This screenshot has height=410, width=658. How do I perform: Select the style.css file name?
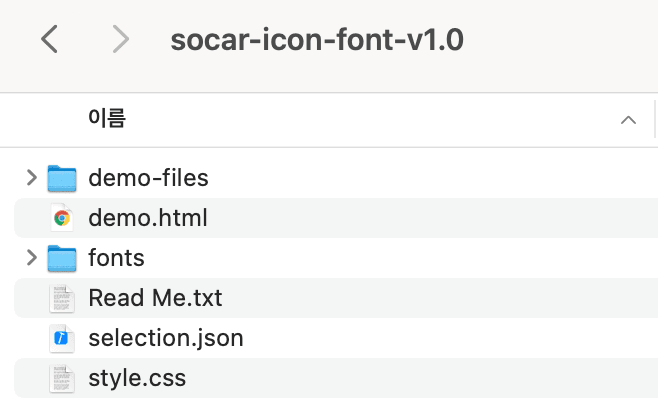point(137,378)
